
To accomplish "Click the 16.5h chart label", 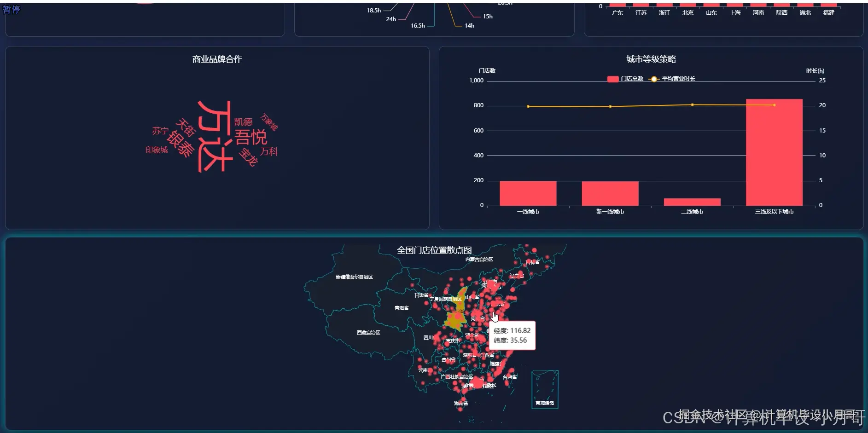I will (418, 26).
